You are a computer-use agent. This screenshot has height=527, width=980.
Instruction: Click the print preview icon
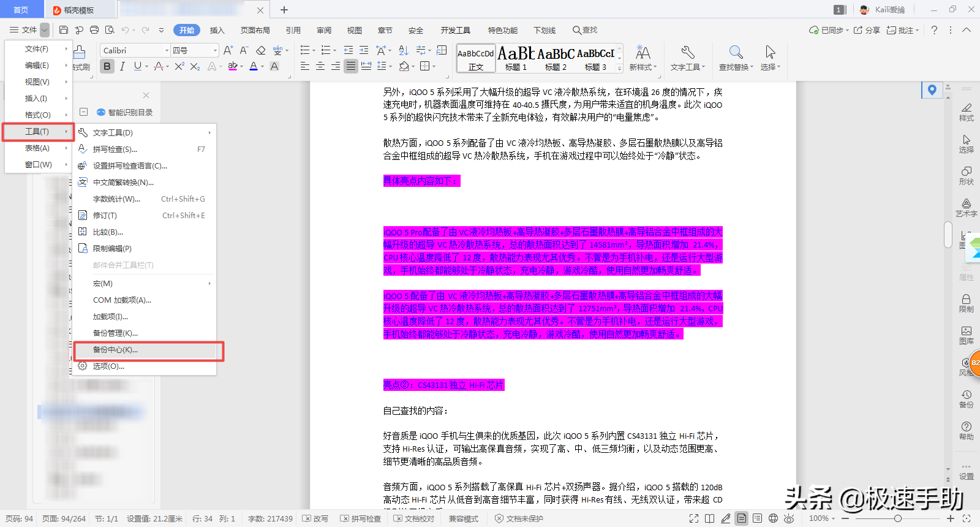click(110, 29)
